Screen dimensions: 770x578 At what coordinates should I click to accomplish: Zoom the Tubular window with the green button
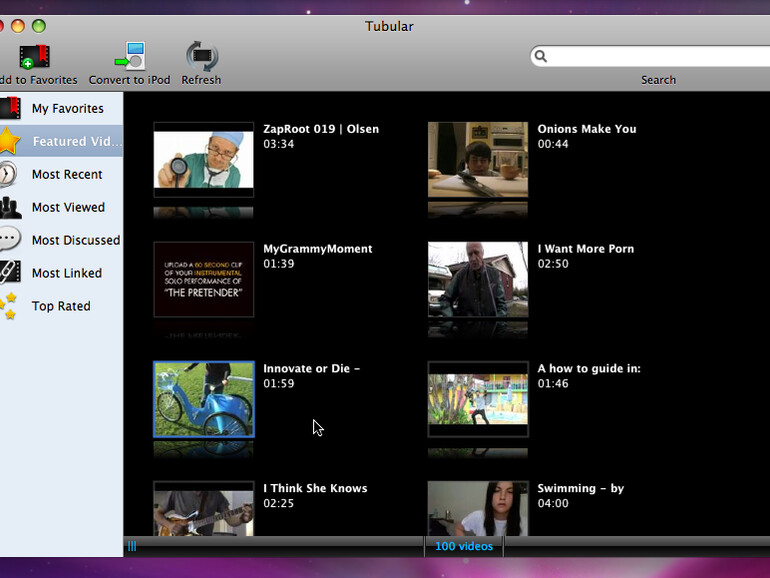(39, 26)
